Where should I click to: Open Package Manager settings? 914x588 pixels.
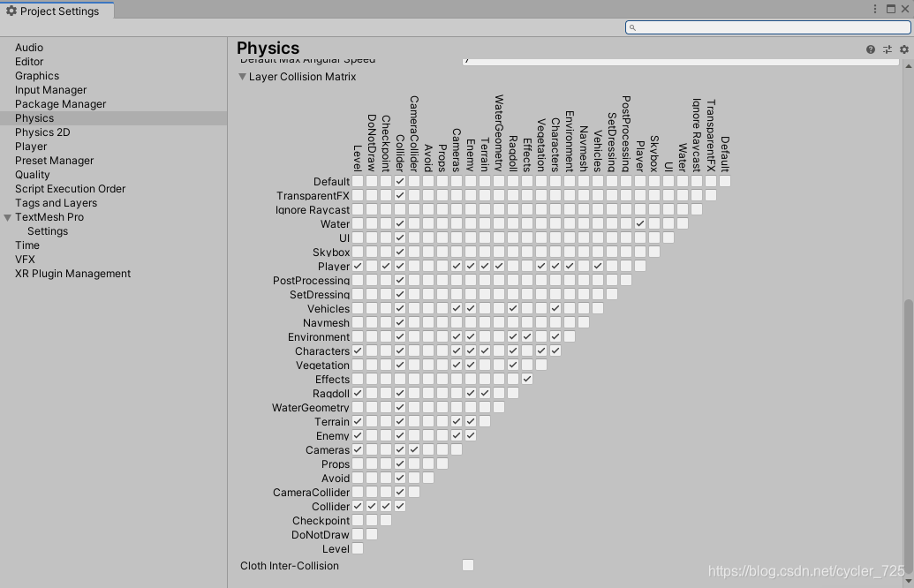coord(61,104)
